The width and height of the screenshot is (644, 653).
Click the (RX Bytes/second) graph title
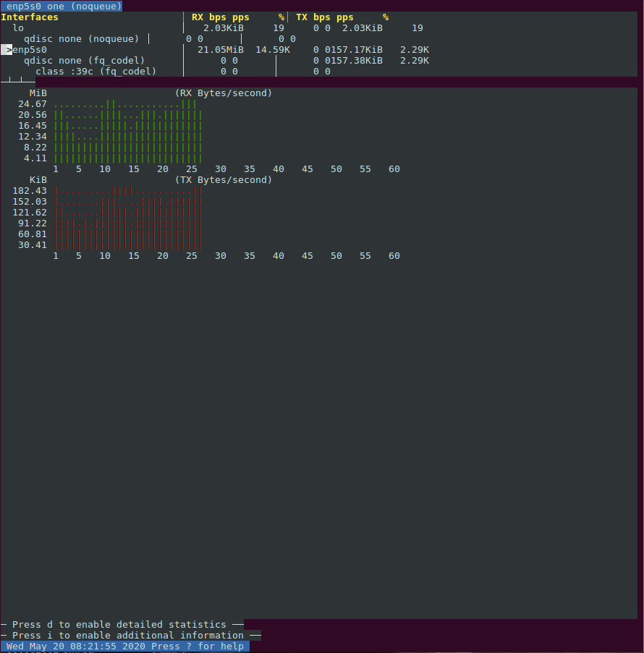pyautogui.click(x=223, y=93)
